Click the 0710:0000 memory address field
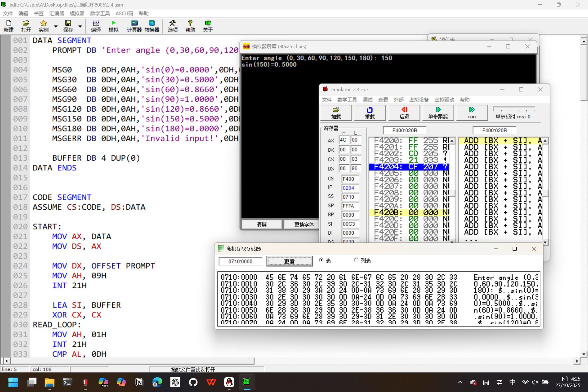Viewport: 588px width, 392px height. (240, 261)
